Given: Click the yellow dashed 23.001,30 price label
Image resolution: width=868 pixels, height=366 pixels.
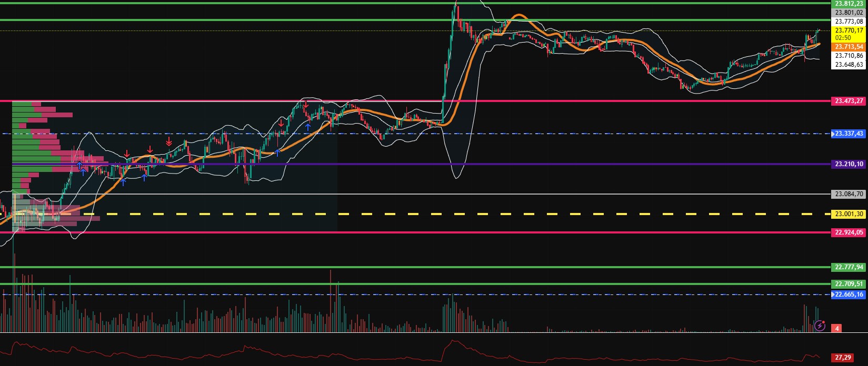Looking at the screenshot, I should (849, 214).
